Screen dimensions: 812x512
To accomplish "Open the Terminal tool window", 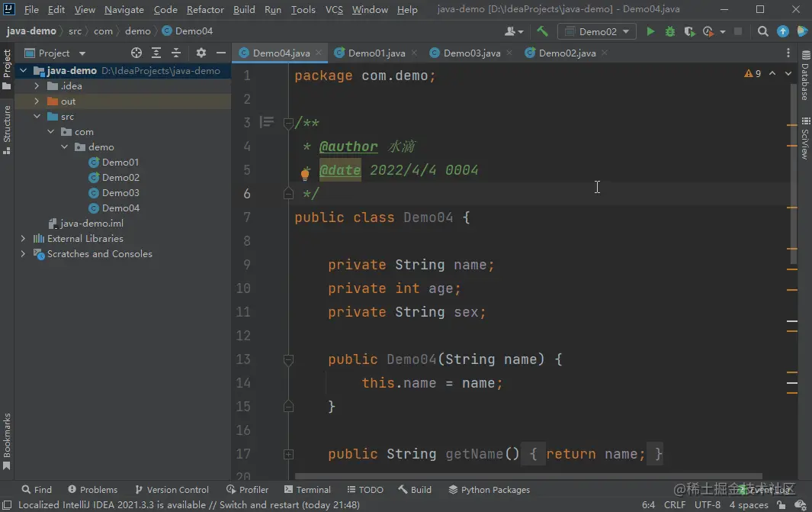I will click(x=307, y=490).
